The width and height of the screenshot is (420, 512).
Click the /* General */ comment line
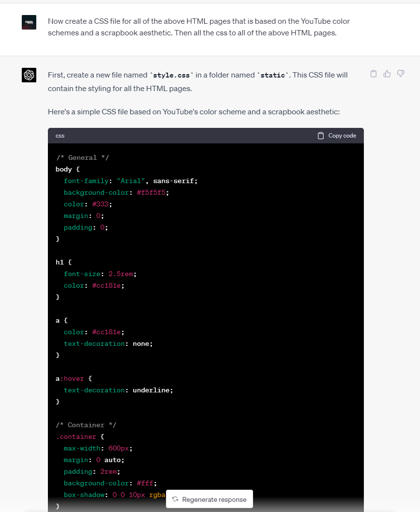82,157
